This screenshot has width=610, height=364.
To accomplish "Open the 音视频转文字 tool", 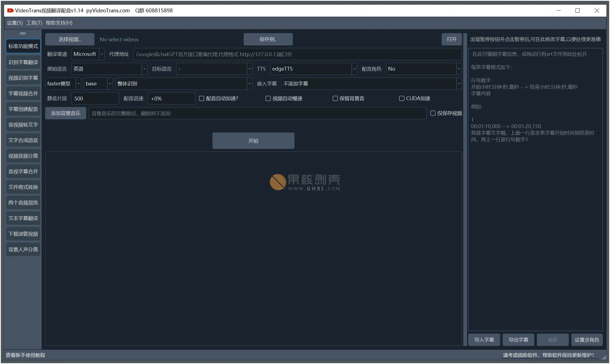I will click(23, 124).
